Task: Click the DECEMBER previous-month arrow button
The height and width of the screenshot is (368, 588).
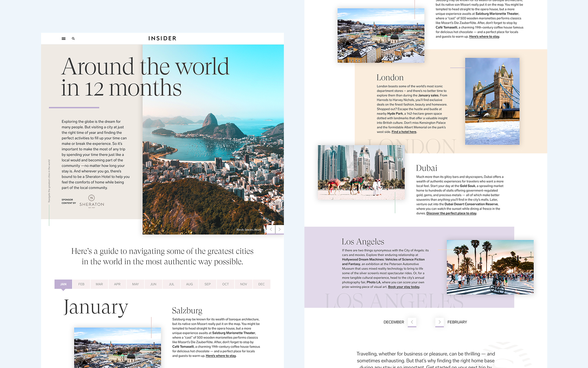Action: click(412, 322)
